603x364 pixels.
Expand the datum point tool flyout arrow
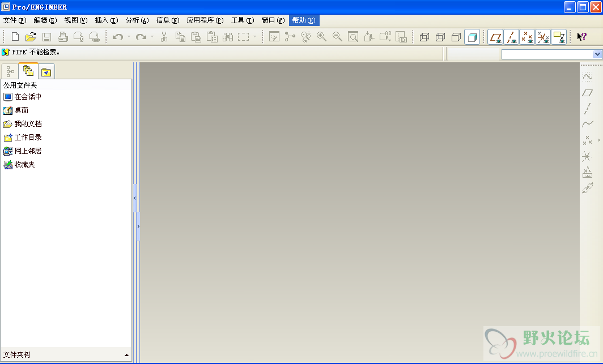(x=599, y=140)
